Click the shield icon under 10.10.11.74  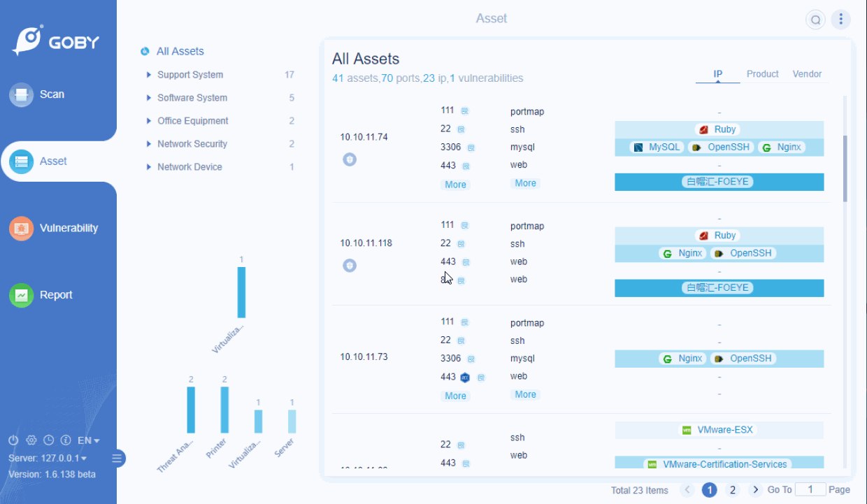tap(350, 159)
